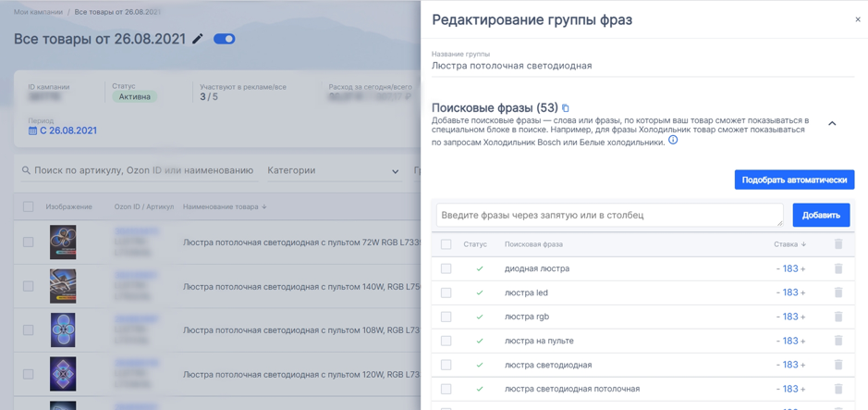This screenshot has height=410, width=868.
Task: Collapse the search phrases section chevron
Action: 831,123
